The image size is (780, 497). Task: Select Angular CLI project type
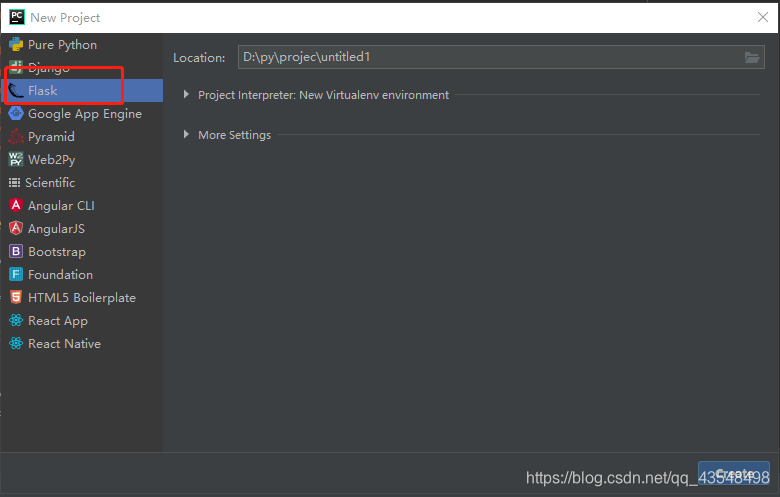coord(82,205)
